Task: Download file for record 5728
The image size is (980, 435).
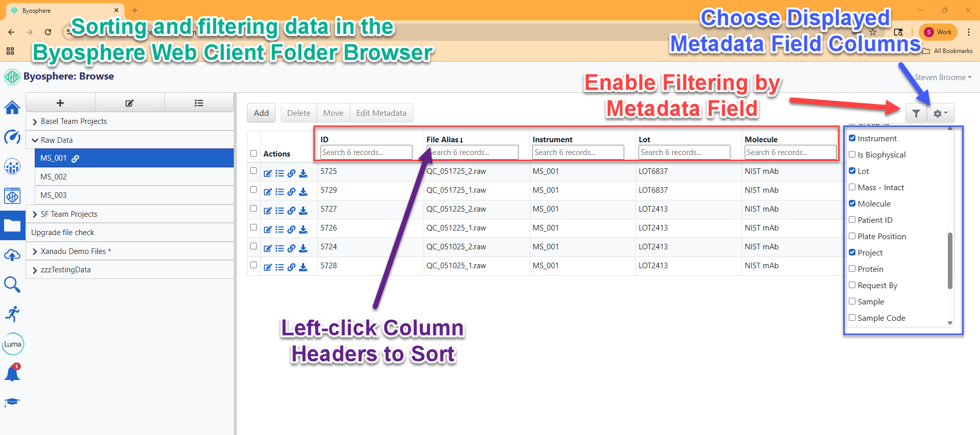Action: 303,268
